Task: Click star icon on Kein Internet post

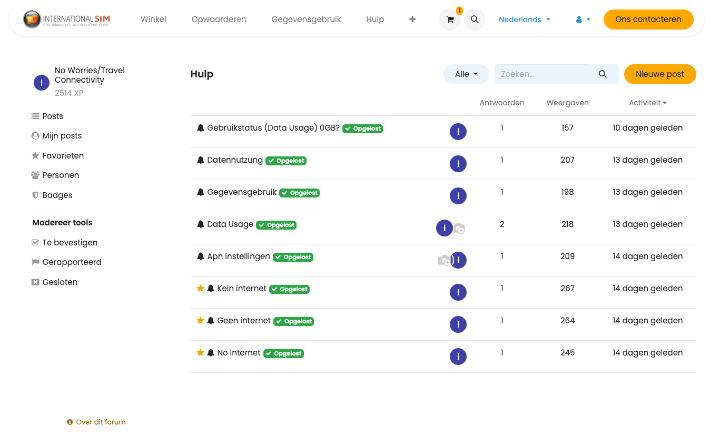Action: click(200, 289)
